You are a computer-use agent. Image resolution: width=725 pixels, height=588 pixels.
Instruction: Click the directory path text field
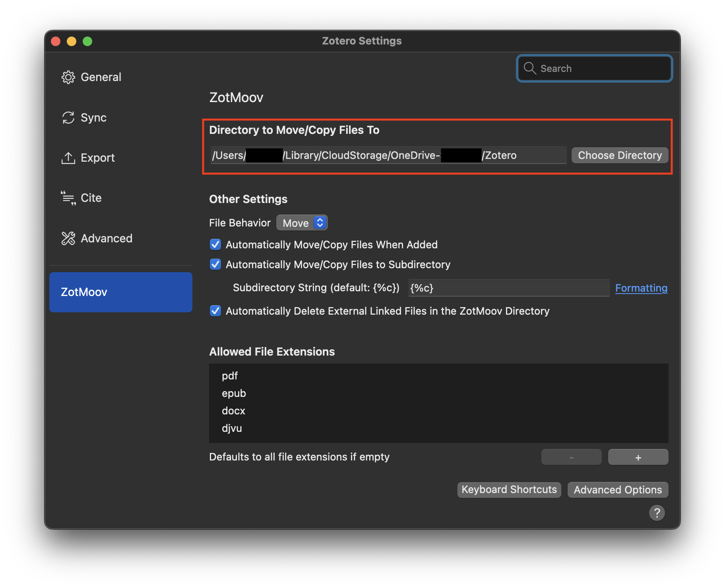tap(388, 155)
